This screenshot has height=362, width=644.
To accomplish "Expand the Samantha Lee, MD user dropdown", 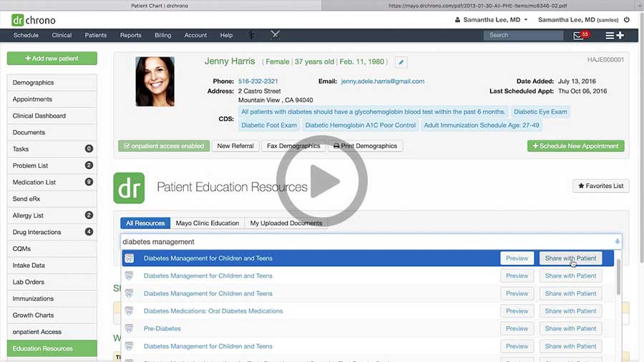I will (x=491, y=20).
